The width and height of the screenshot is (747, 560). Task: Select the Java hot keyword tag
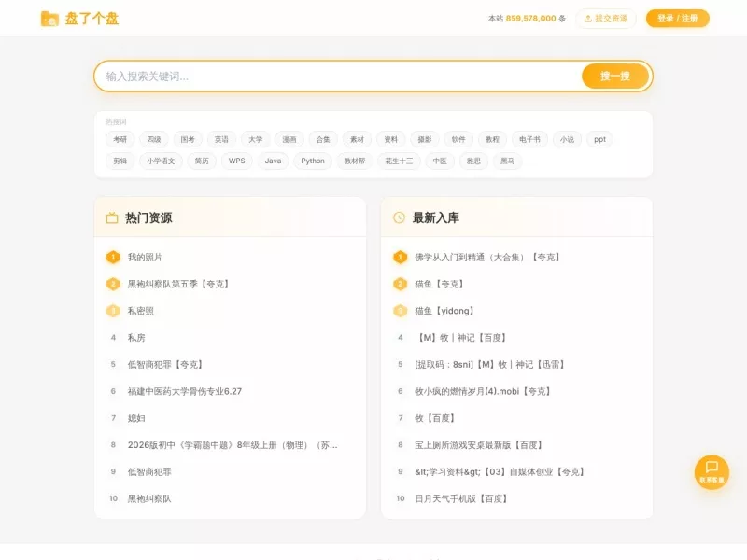coord(273,161)
